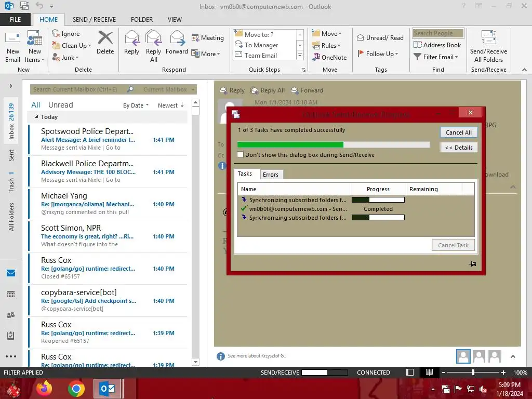This screenshot has height=399, width=532.
Task: Open the FILE tab
Action: [15, 19]
